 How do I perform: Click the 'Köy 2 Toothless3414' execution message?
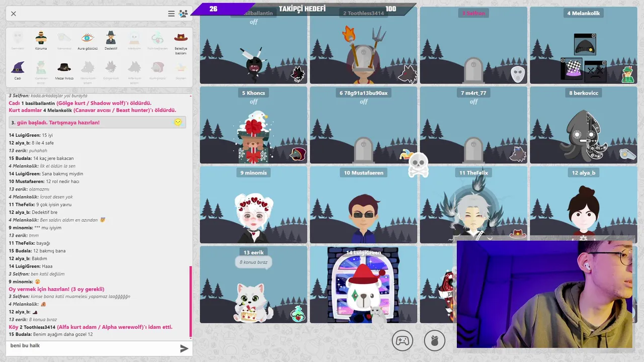[91, 327]
